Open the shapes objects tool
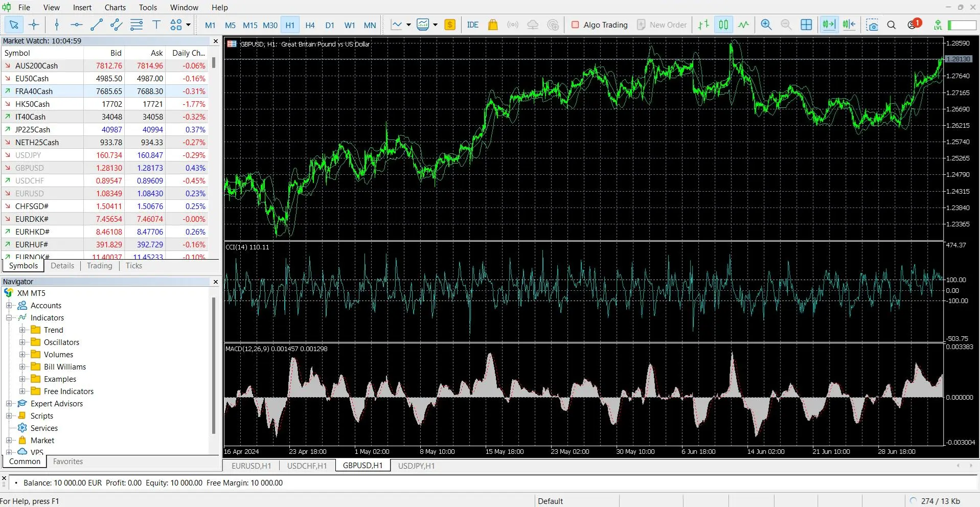Viewport: 980px width, 507px height. pyautogui.click(x=176, y=25)
